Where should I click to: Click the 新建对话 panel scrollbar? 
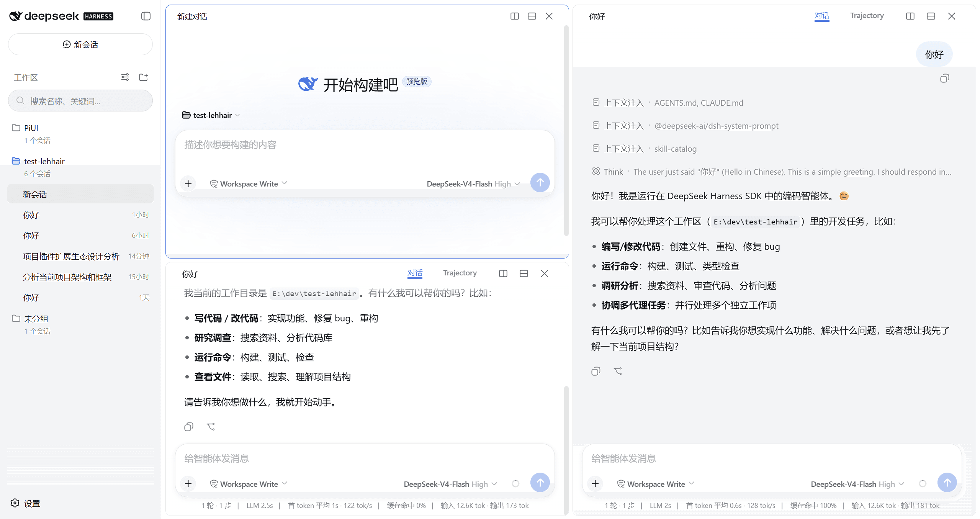pyautogui.click(x=566, y=130)
